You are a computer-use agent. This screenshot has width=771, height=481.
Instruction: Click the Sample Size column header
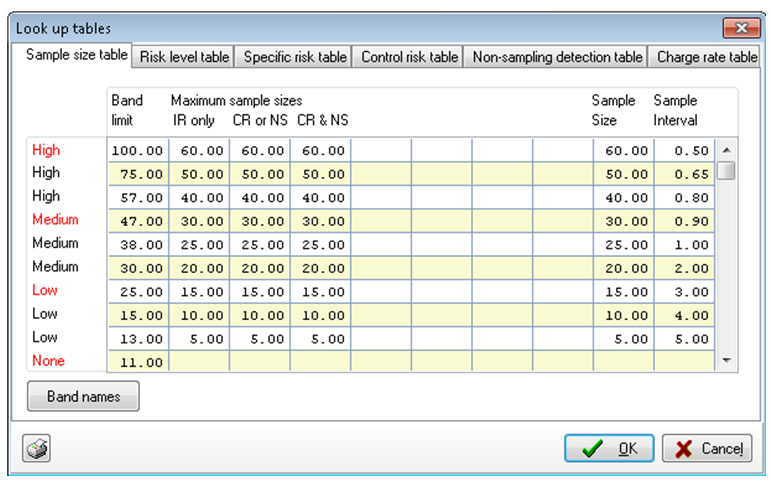(613, 110)
